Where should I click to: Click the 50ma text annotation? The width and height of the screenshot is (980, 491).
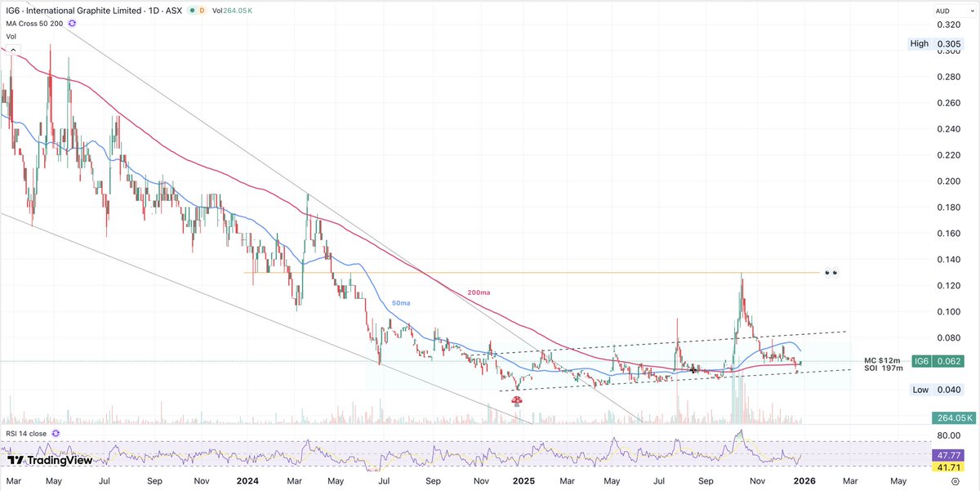(x=400, y=302)
